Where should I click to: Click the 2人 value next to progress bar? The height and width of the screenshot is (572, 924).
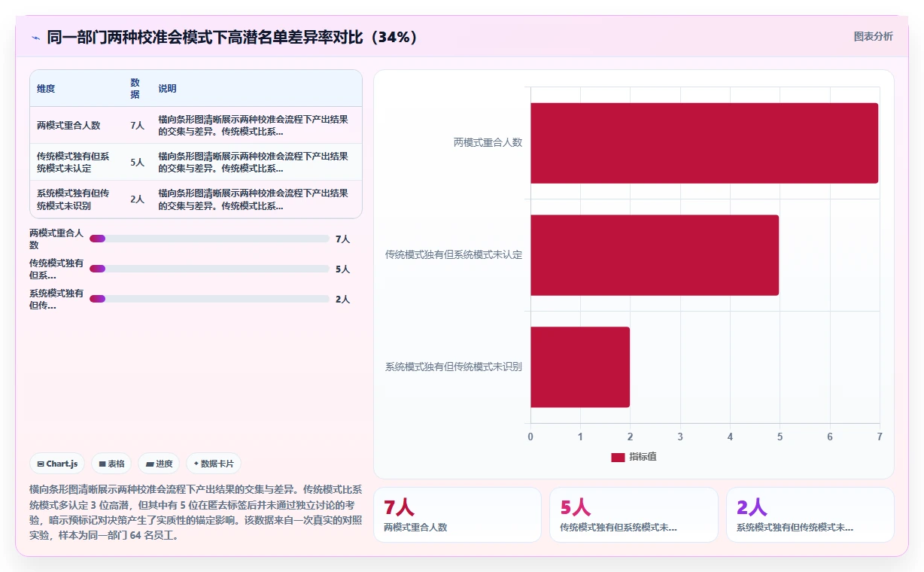pos(342,299)
